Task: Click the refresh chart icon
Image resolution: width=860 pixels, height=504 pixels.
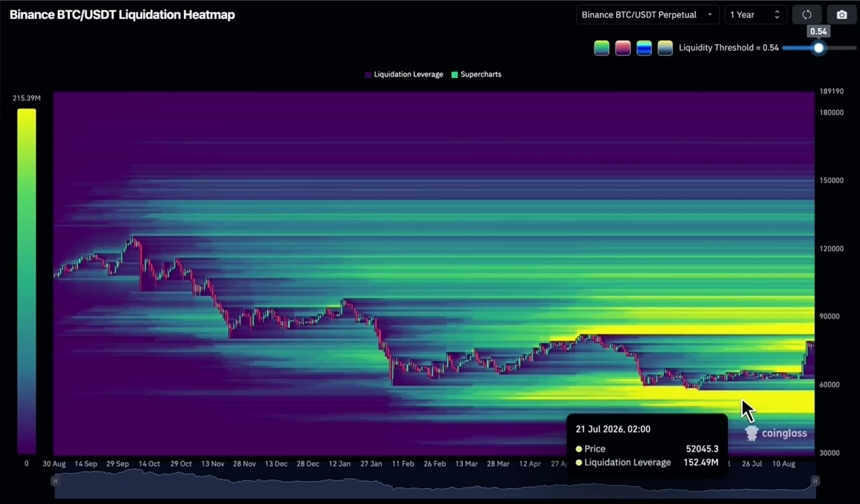Action: point(807,15)
